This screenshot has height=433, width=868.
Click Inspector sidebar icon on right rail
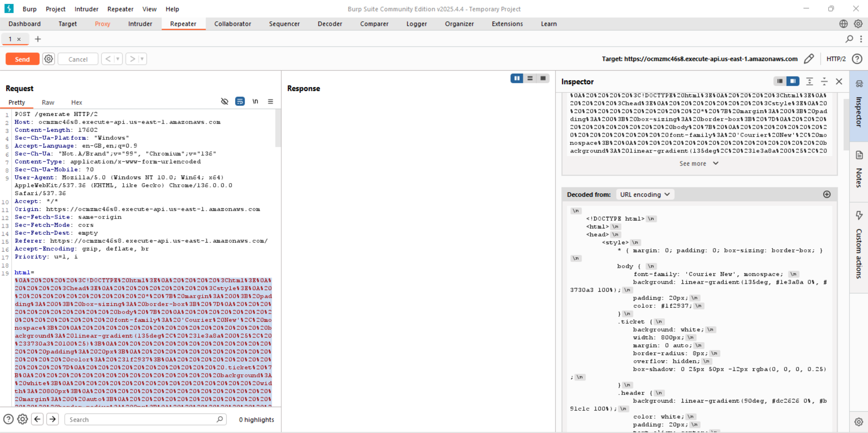859,105
